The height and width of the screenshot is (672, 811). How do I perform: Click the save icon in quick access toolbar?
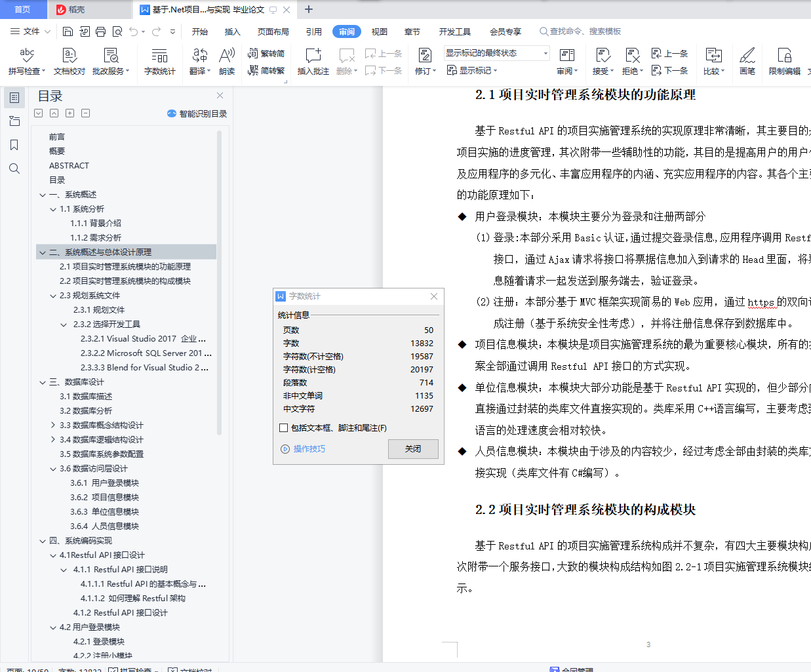pos(68,31)
